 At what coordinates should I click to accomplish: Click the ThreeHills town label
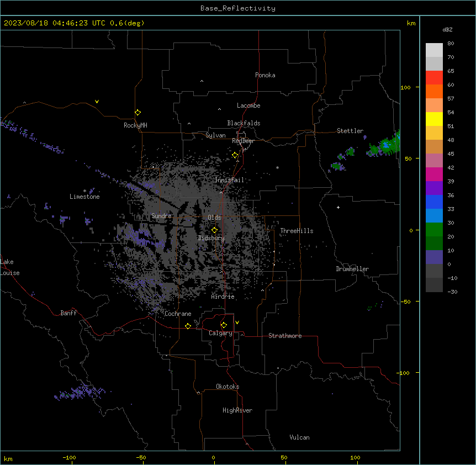tap(297, 231)
